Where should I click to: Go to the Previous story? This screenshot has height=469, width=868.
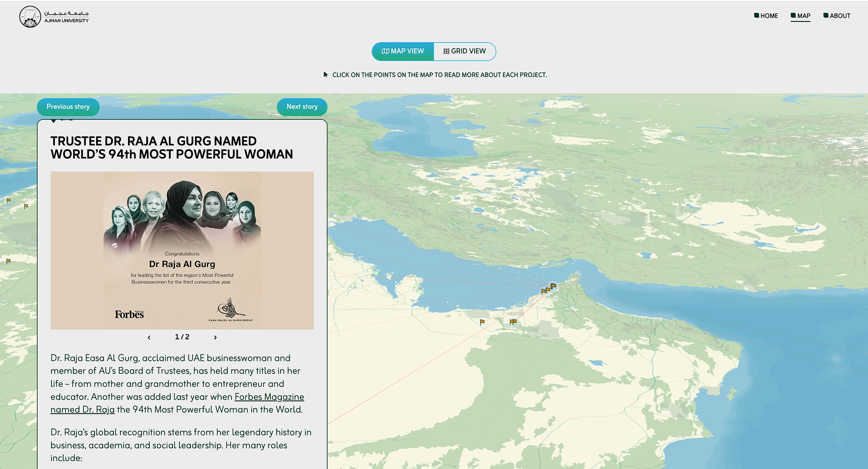(68, 107)
